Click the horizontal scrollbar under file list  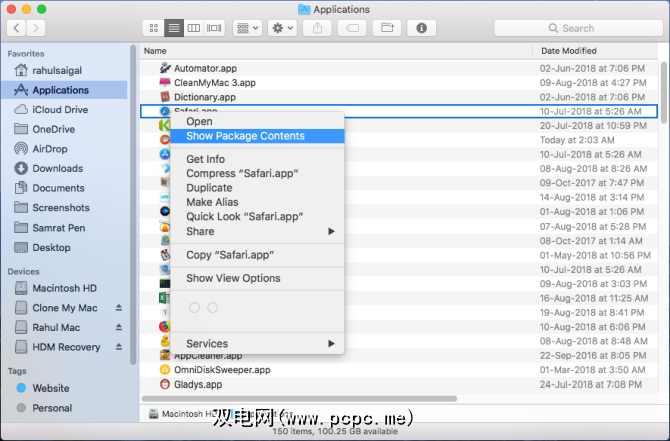300,399
